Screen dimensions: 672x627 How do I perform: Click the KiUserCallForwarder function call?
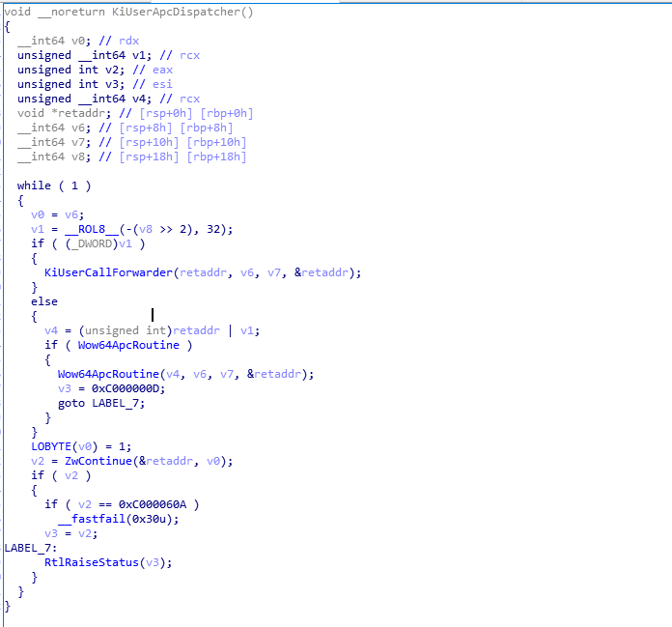pos(108,272)
